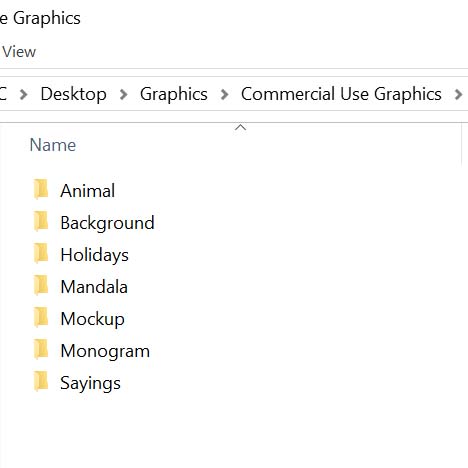Select the Background folder icon

pyautogui.click(x=41, y=221)
